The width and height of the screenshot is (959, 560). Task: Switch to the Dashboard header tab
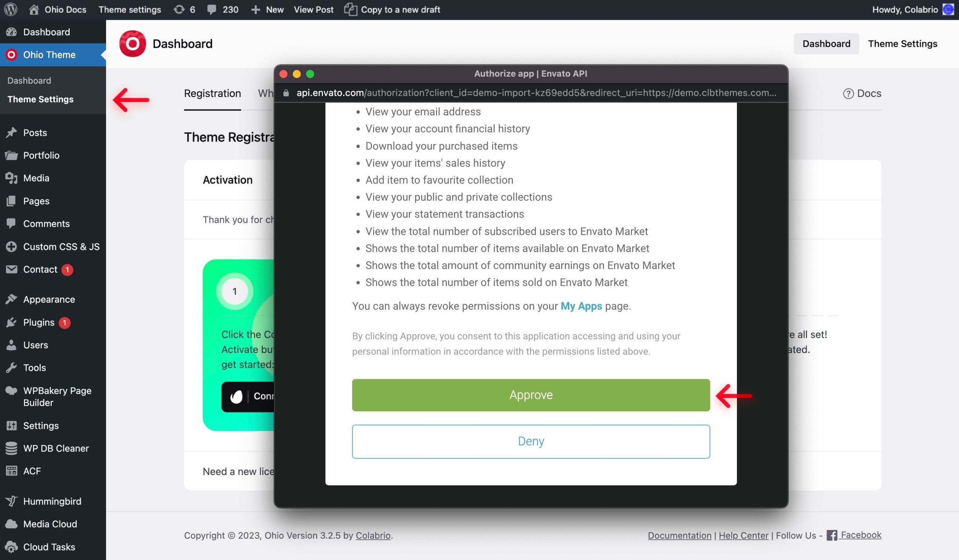pyautogui.click(x=826, y=44)
